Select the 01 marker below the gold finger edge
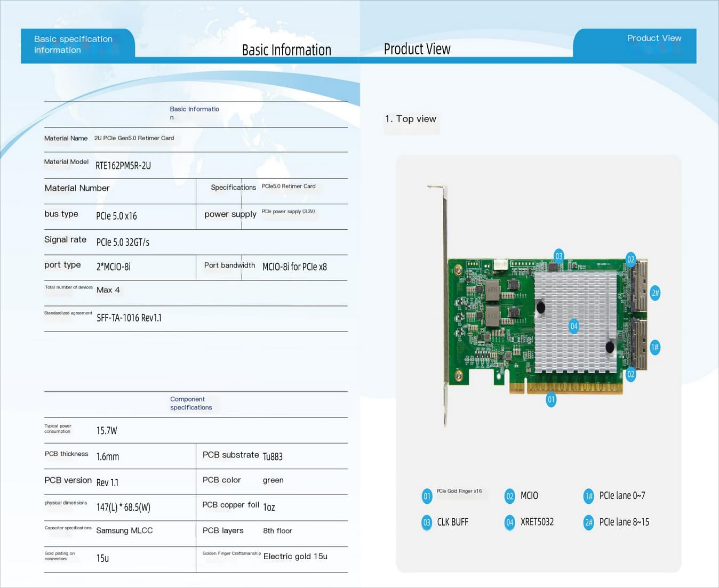This screenshot has width=719, height=588. point(551,399)
